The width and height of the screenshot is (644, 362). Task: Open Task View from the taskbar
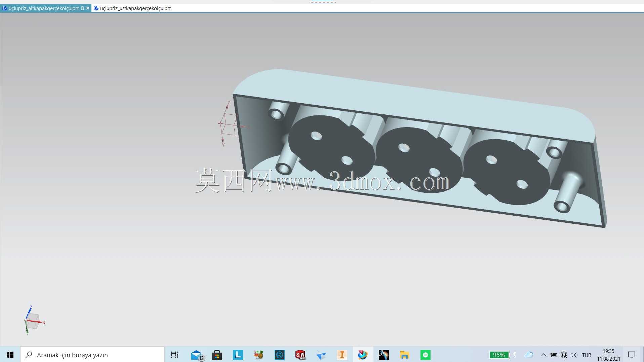[175, 355]
